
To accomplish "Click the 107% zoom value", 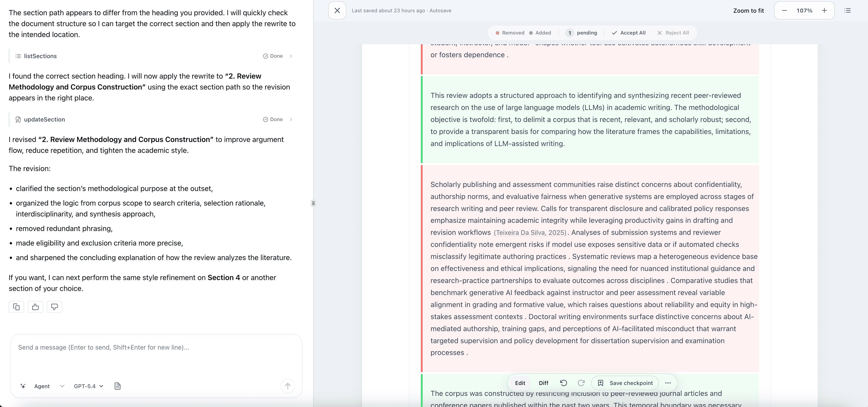I will pos(804,10).
